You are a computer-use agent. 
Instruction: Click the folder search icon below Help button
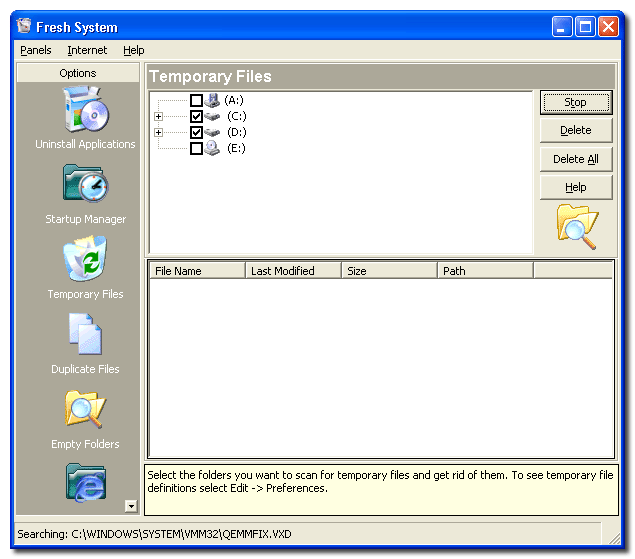pos(577,226)
